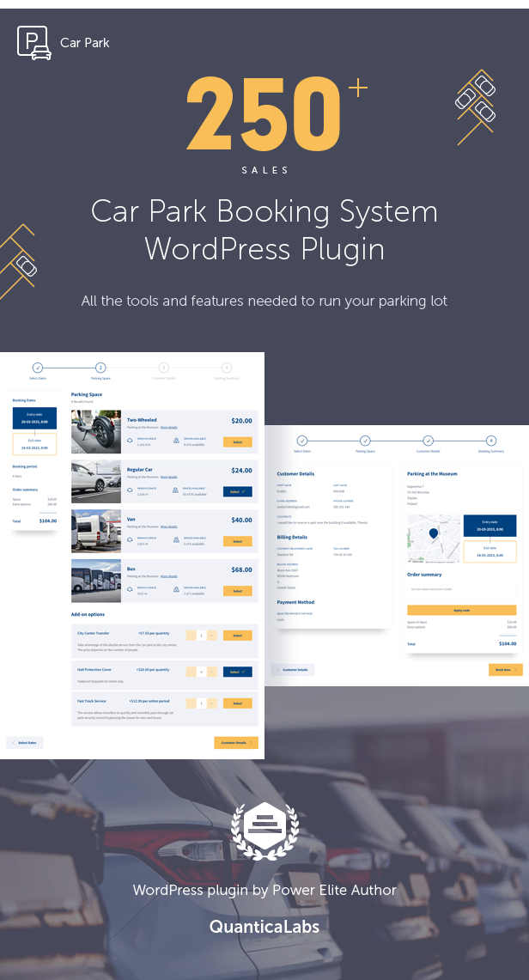Click Select Dates checkmark in right panel
529x980 pixels.
(302, 441)
